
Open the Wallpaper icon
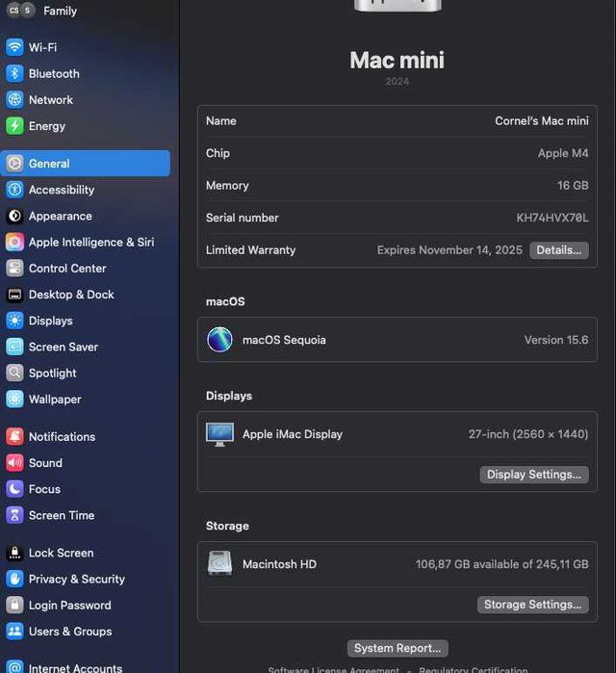pos(14,399)
